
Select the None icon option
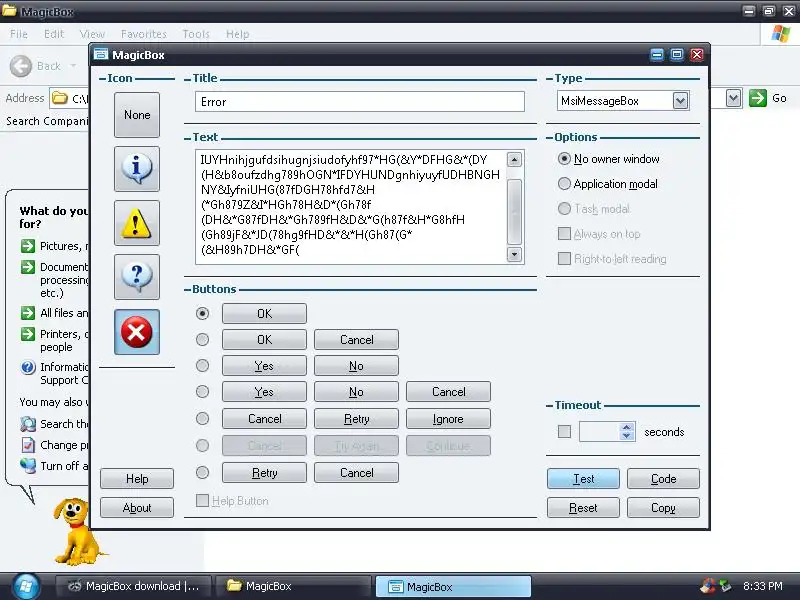[x=137, y=115]
